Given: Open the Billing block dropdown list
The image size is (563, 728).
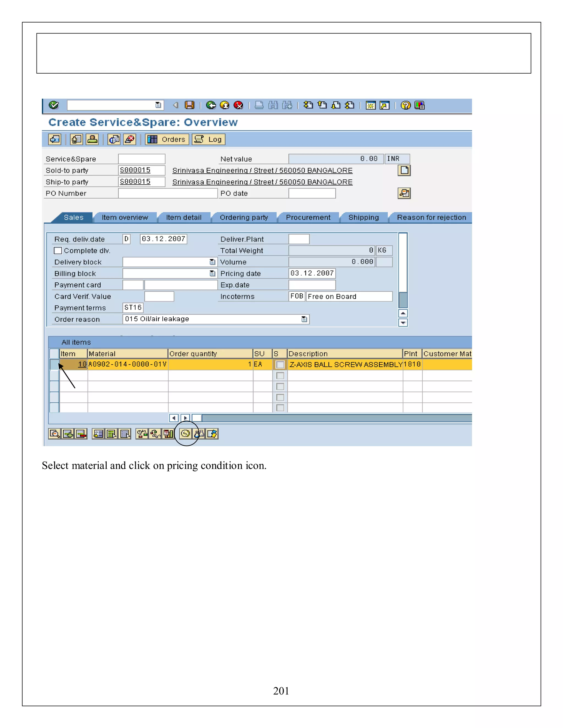Looking at the screenshot, I should 212,274.
